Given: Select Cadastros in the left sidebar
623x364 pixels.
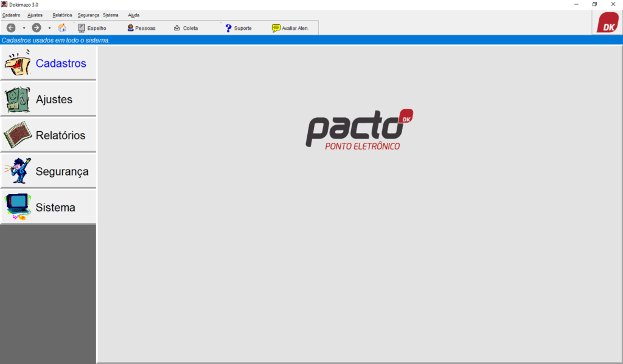Looking at the screenshot, I should click(48, 63).
